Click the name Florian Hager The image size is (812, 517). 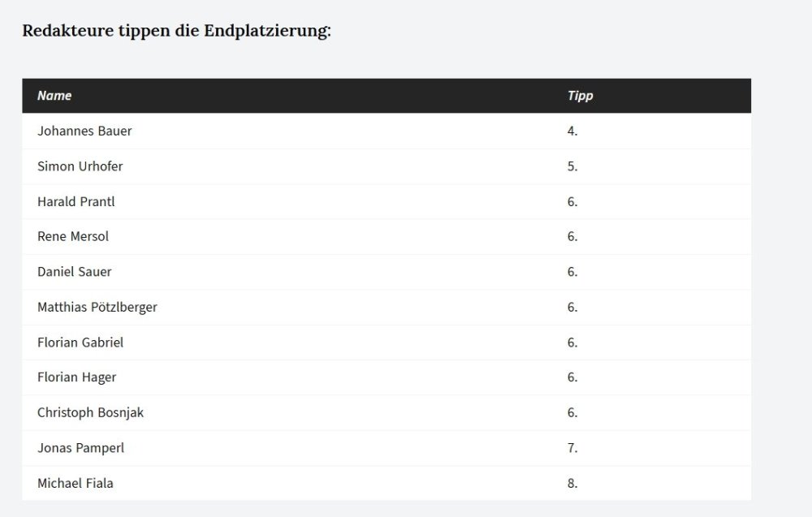tap(77, 377)
